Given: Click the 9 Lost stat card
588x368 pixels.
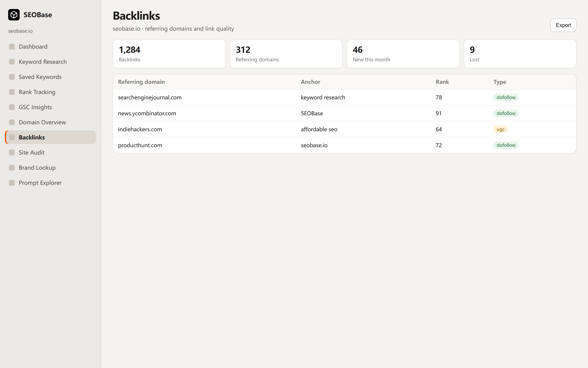Looking at the screenshot, I should (520, 54).
